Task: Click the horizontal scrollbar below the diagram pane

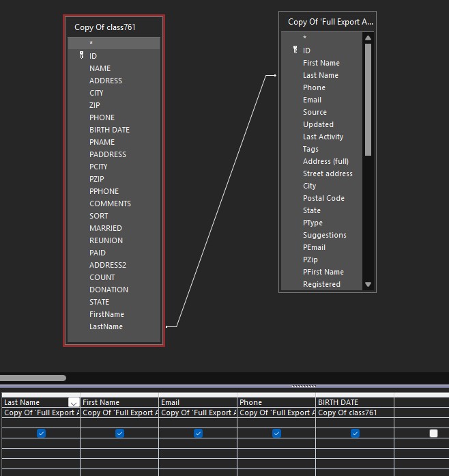Action: click(33, 378)
